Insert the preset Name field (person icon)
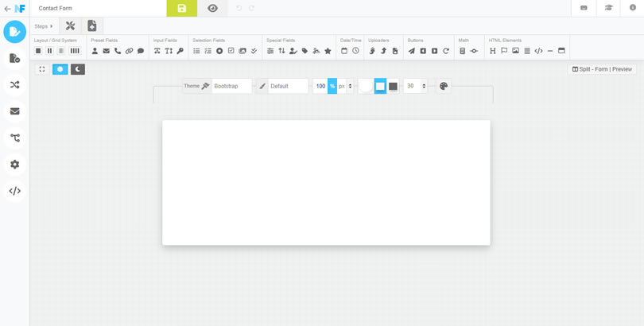 [x=95, y=51]
